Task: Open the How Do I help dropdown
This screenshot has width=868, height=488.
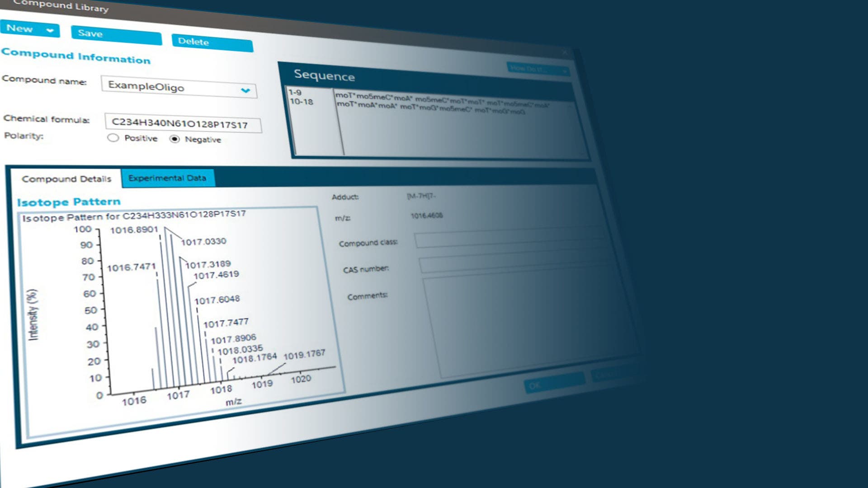Action: click(x=537, y=69)
